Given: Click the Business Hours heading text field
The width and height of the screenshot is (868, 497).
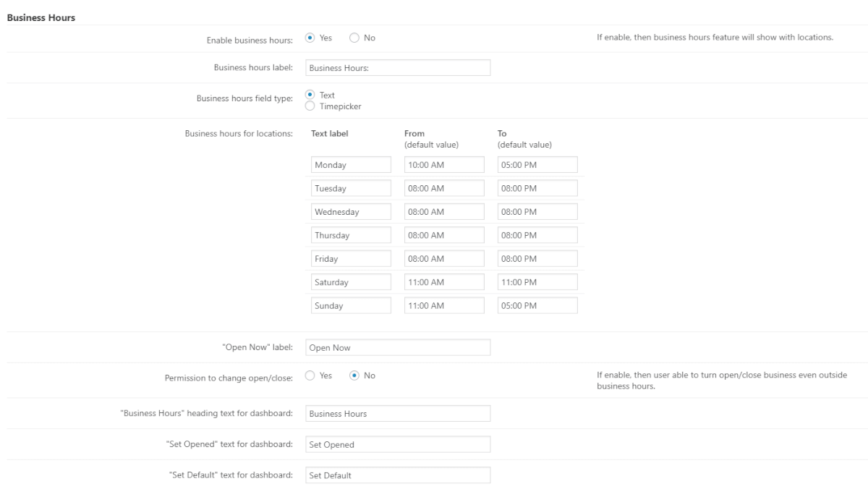Looking at the screenshot, I should 398,413.
